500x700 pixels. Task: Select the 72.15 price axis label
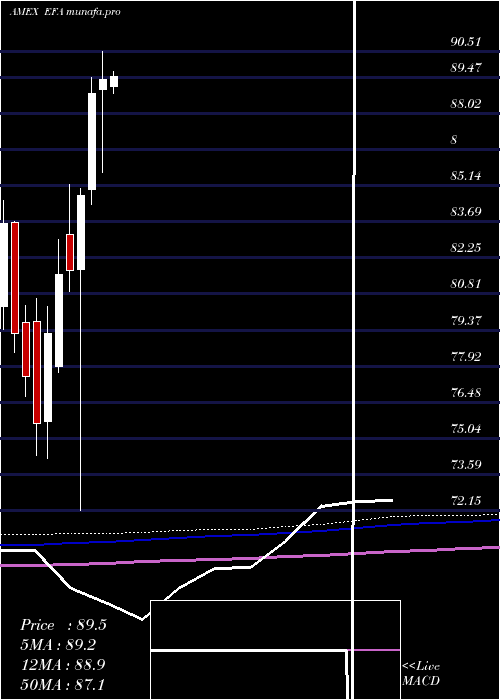pyautogui.click(x=466, y=500)
